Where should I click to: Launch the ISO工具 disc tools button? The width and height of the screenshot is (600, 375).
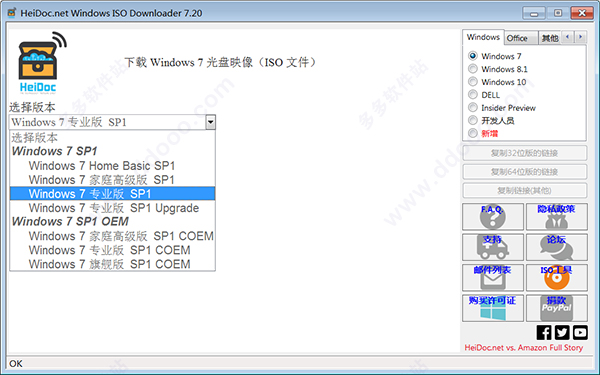pyautogui.click(x=557, y=277)
